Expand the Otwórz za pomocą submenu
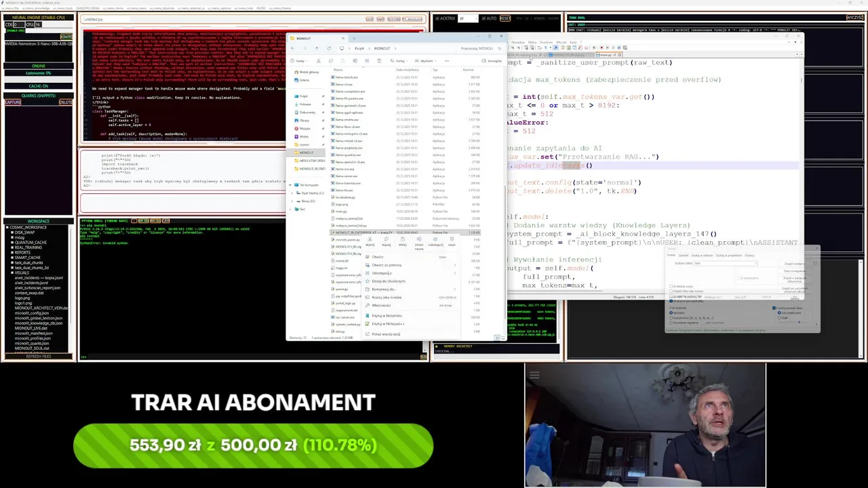The width and height of the screenshot is (868, 488). click(411, 265)
